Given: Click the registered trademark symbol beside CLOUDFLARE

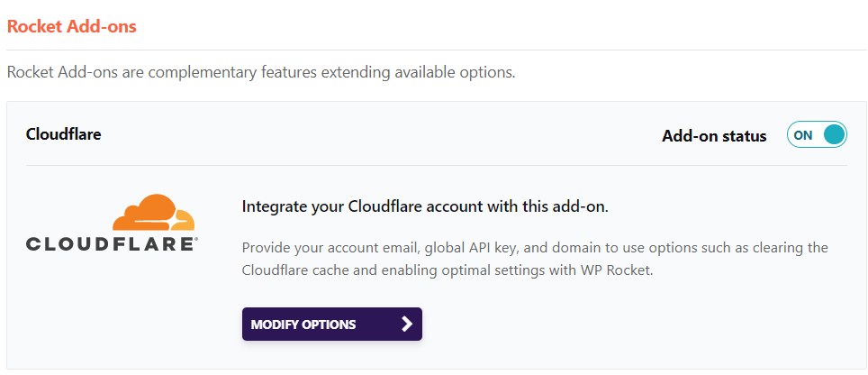Looking at the screenshot, I should click(x=196, y=239).
